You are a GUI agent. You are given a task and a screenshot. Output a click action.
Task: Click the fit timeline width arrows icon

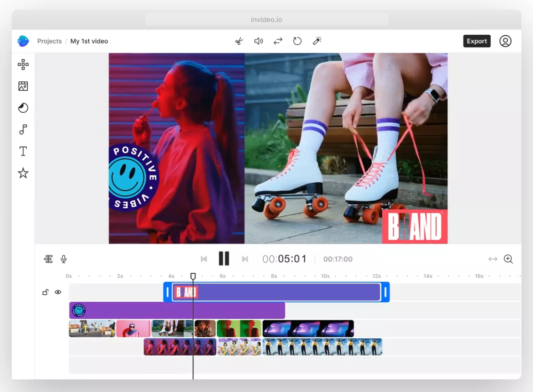(x=493, y=259)
